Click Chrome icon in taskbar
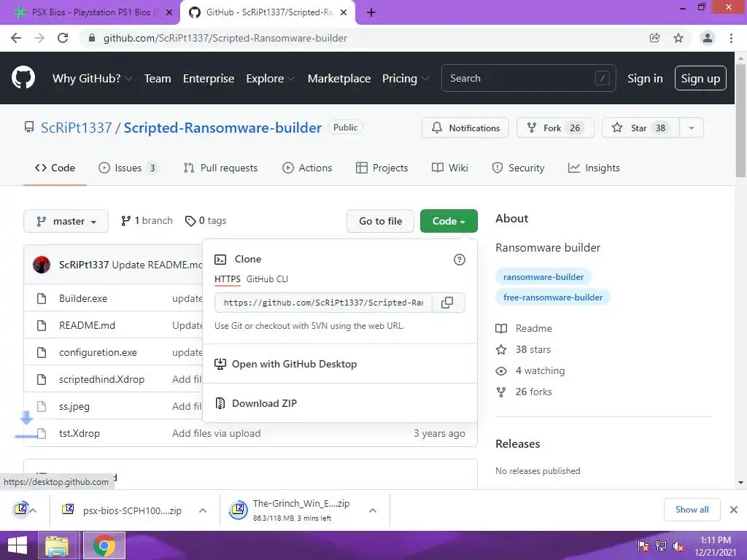Screen dimensions: 747x560 (104, 545)
